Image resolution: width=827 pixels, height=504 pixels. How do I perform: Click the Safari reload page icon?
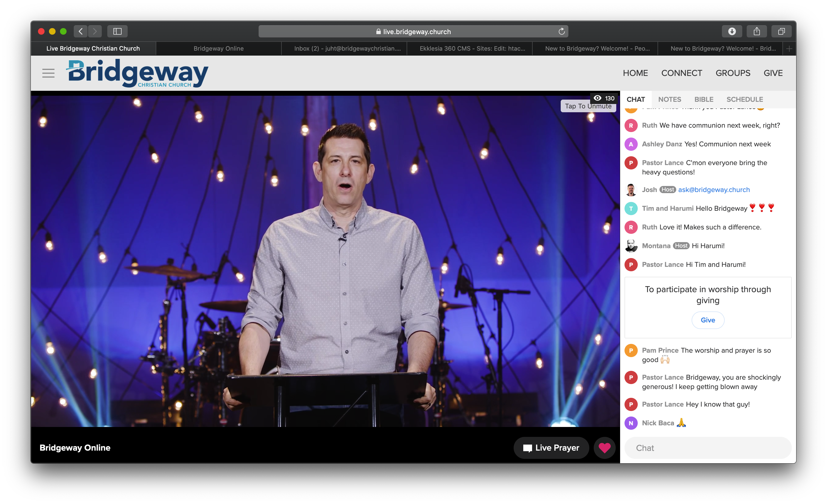coord(562,32)
